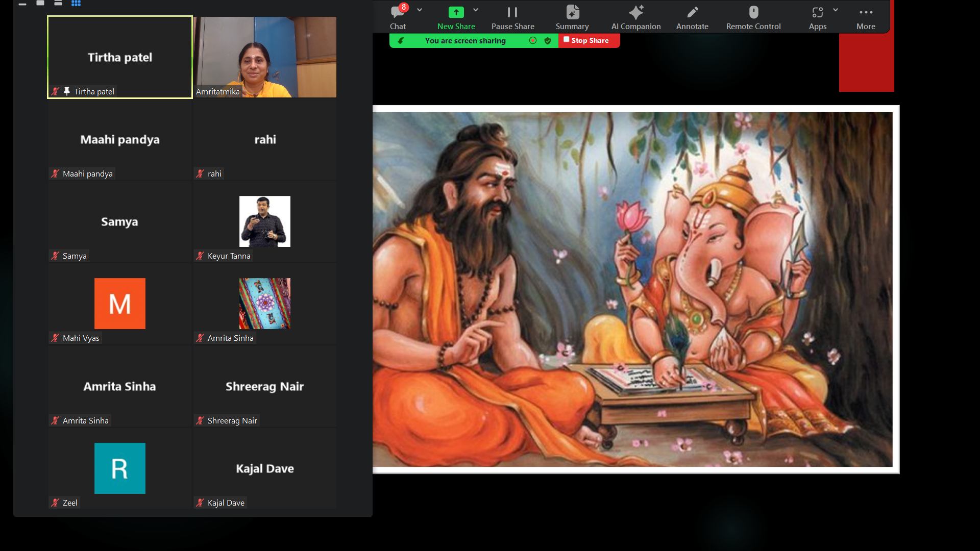This screenshot has width=980, height=551.
Task: Minimize the participant video panel
Action: coord(22,4)
